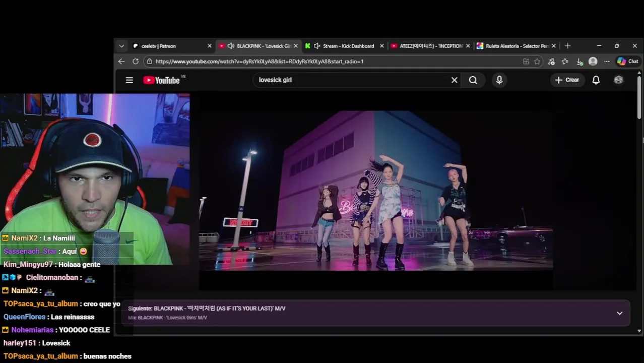Reload the page with refresh icon
This screenshot has height=363, width=644.
coord(136,62)
